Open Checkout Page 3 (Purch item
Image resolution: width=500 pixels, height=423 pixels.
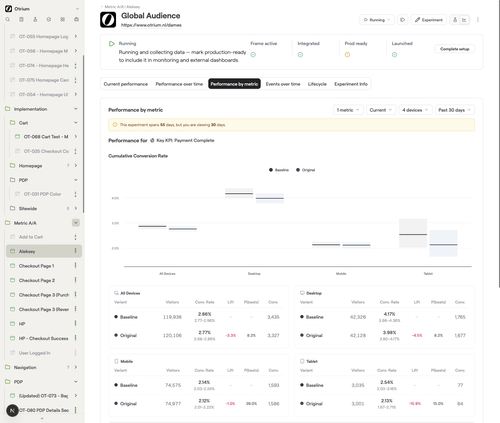pyautogui.click(x=44, y=295)
